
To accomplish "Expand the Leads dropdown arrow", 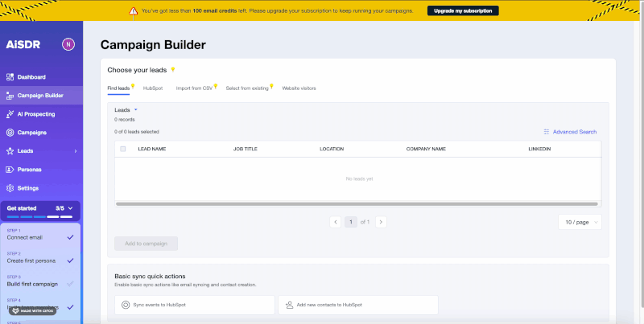I will pyautogui.click(x=135, y=110).
